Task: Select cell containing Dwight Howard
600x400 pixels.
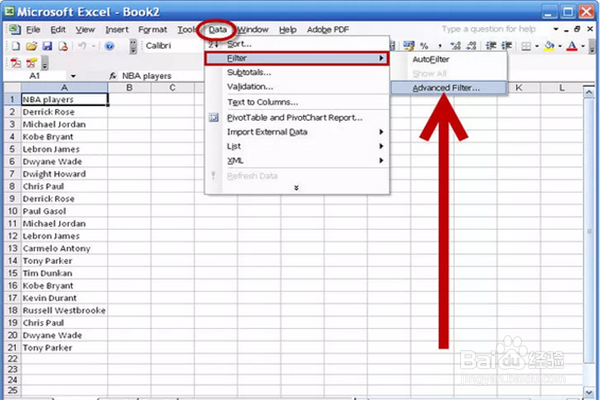Action: (x=64, y=174)
